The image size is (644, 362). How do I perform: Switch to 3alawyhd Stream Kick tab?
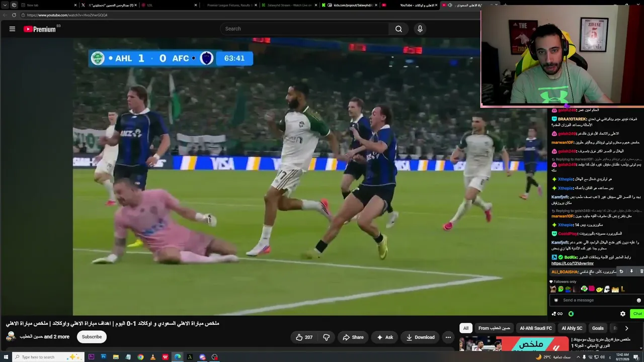click(x=289, y=5)
